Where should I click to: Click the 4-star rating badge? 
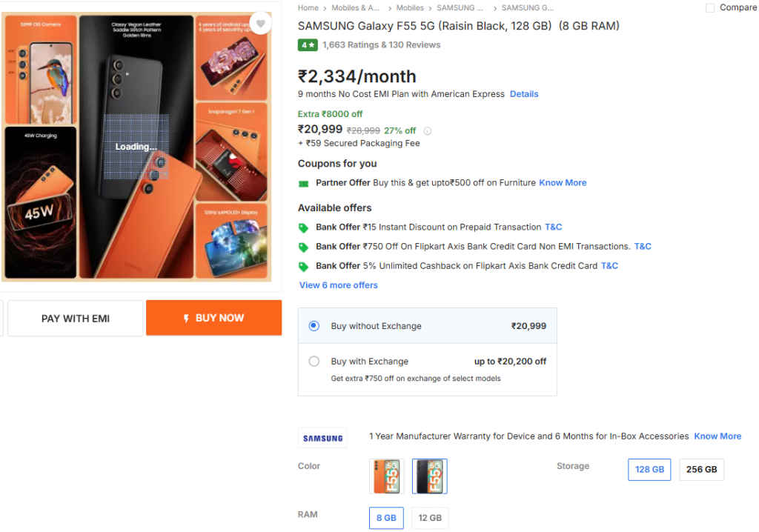coord(308,45)
